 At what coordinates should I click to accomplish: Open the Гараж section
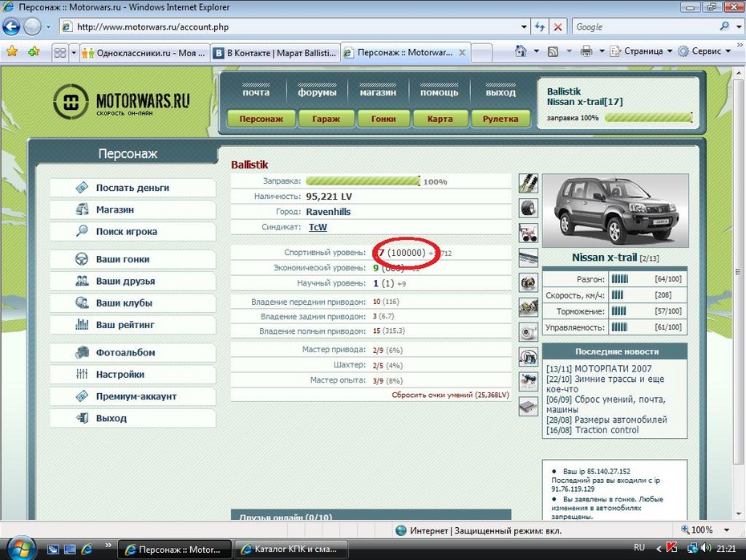click(326, 119)
